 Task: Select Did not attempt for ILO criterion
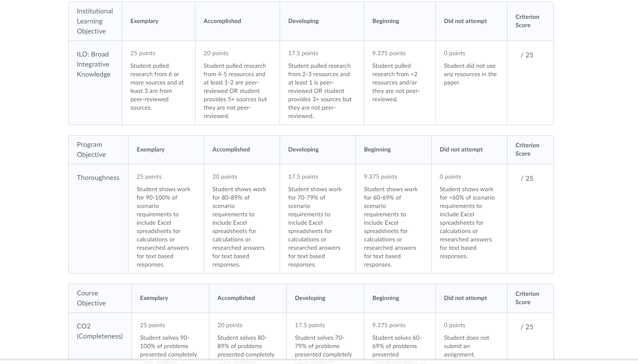[471, 83]
